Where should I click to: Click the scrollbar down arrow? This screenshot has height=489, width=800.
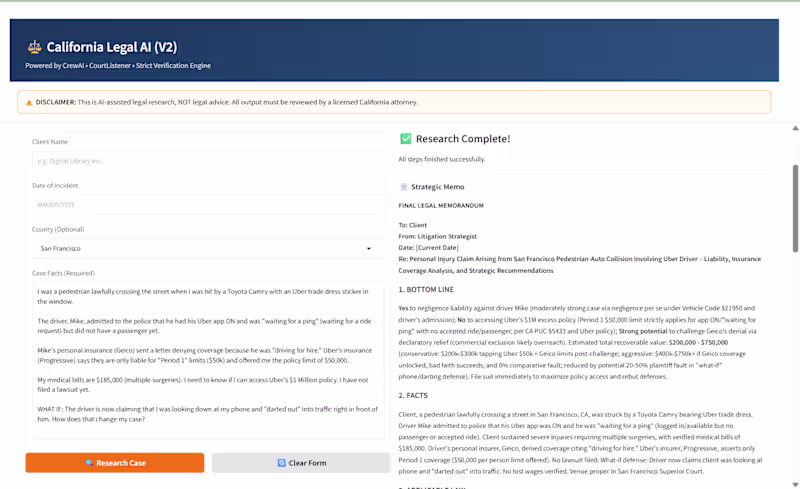(x=795, y=485)
